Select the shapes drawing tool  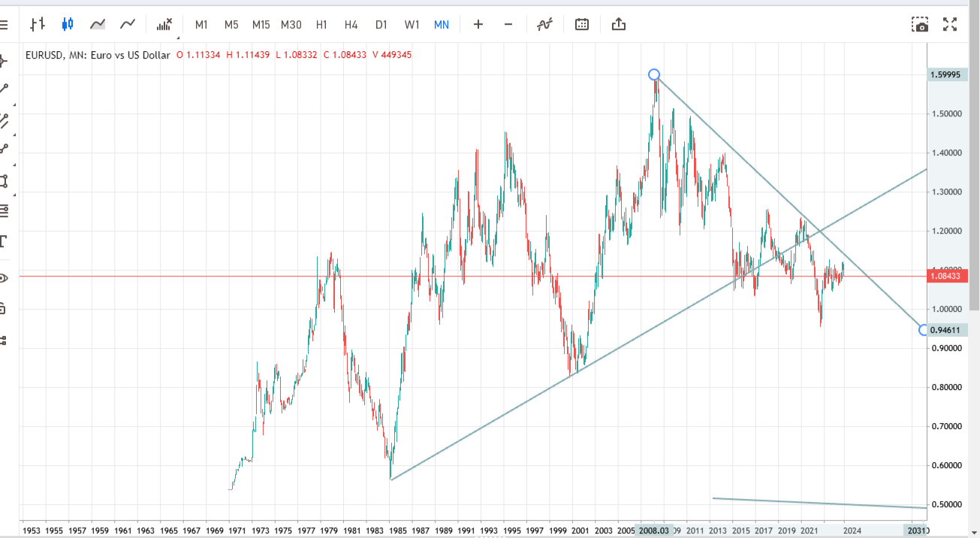[4, 180]
